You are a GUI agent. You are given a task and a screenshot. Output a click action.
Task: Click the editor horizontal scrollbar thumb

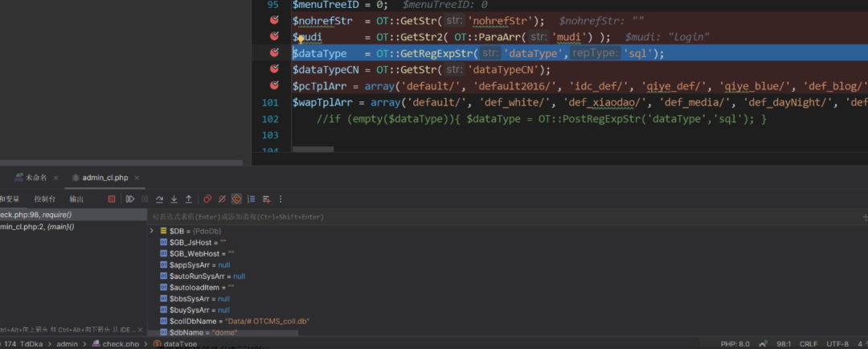[313, 149]
